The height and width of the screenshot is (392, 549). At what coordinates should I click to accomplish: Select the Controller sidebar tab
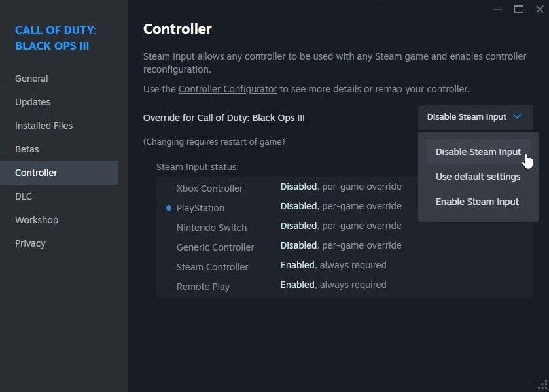point(36,173)
